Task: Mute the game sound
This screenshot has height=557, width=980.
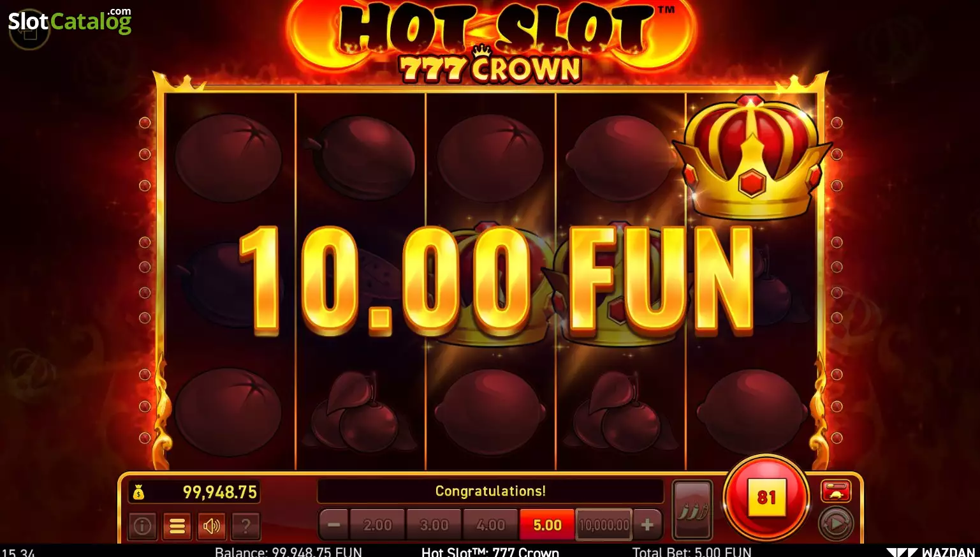Action: pyautogui.click(x=211, y=526)
